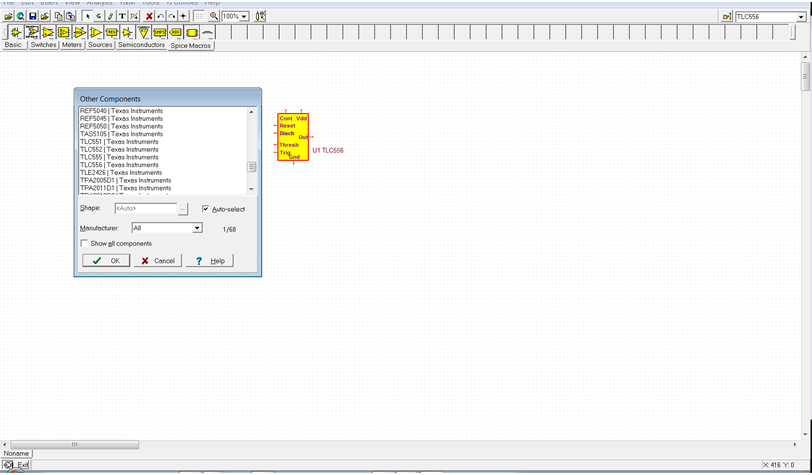Switch to the Meters tab
The height and width of the screenshot is (475, 812).
72,45
